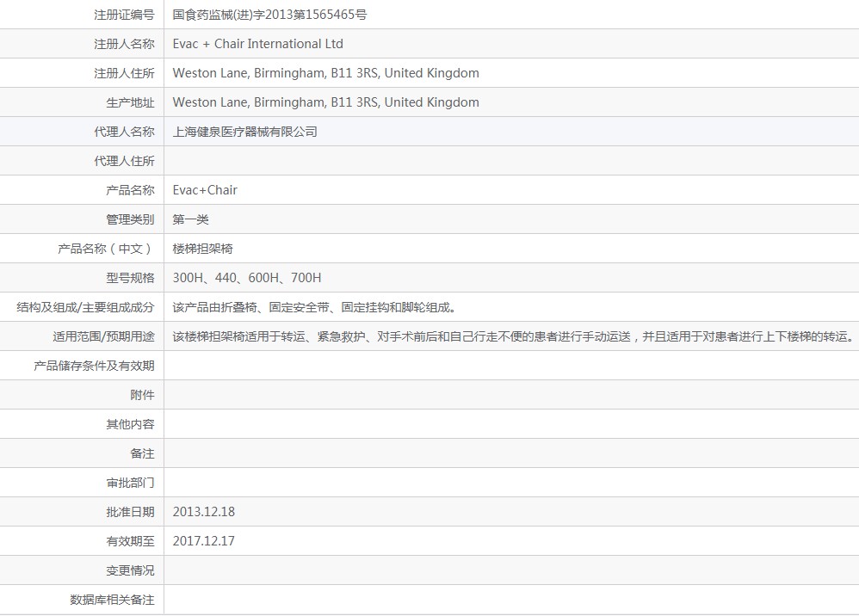The image size is (859, 616).
Task: Select 第一类 category value
Action: point(190,219)
